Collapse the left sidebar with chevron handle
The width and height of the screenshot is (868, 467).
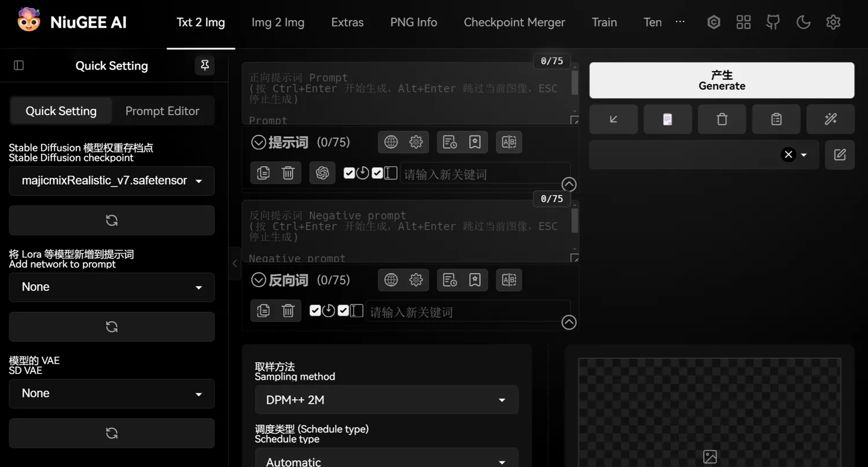click(x=234, y=263)
